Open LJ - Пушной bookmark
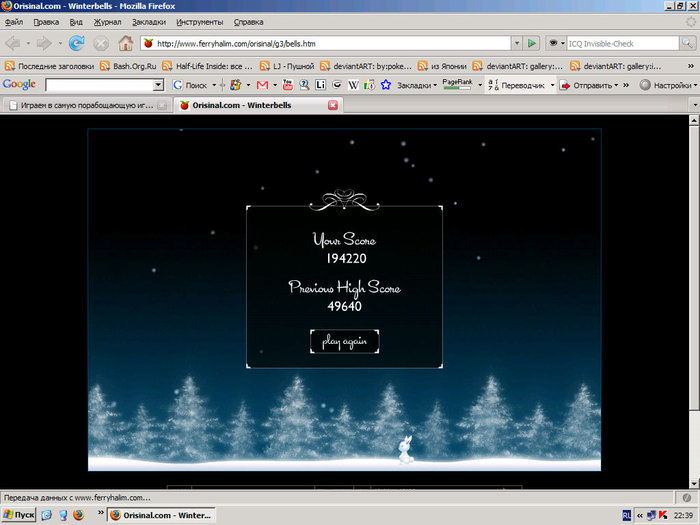 (x=287, y=66)
